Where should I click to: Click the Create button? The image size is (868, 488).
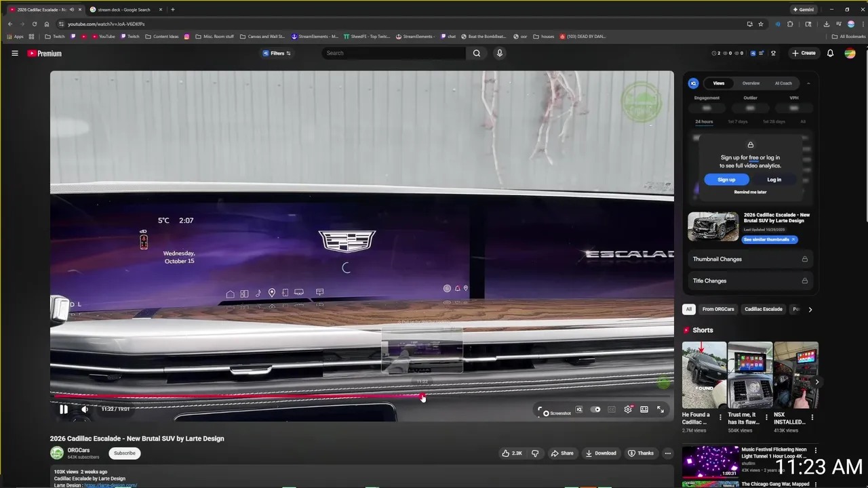(804, 53)
